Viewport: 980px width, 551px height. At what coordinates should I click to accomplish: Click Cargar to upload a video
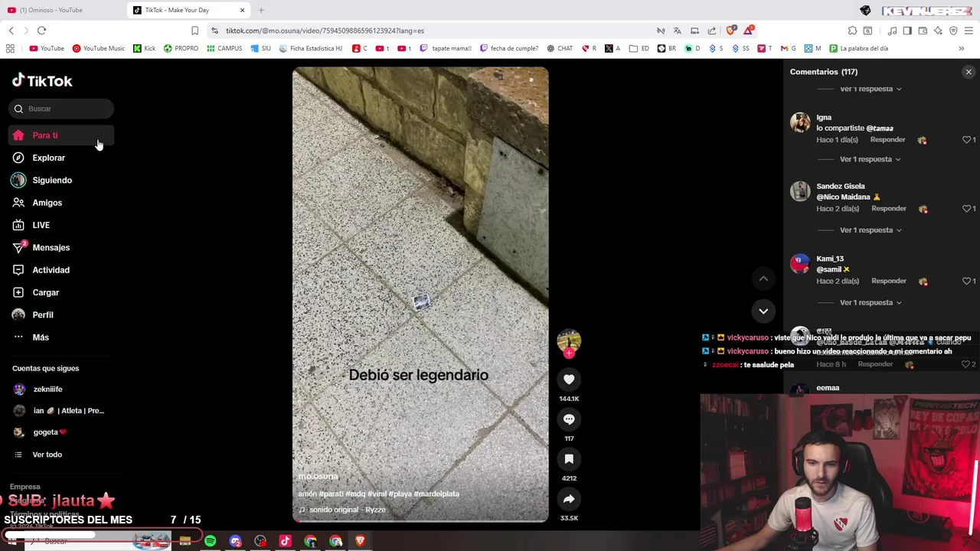(x=45, y=292)
